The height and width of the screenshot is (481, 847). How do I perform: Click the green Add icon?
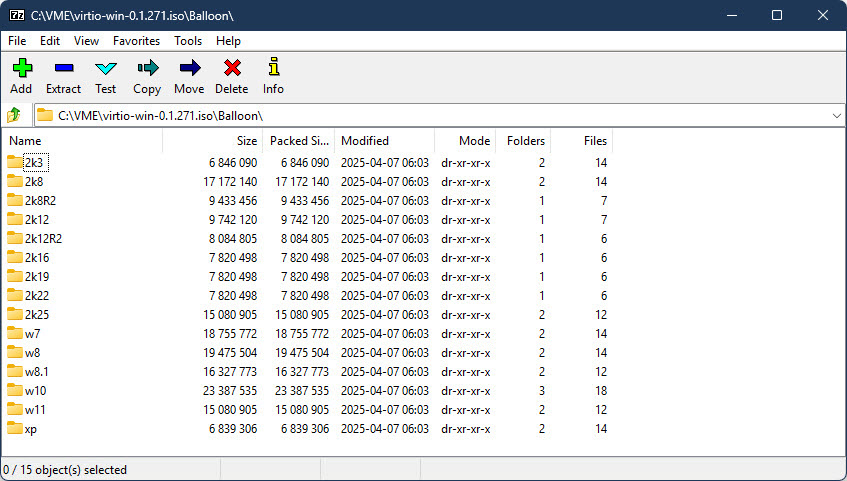click(x=21, y=69)
